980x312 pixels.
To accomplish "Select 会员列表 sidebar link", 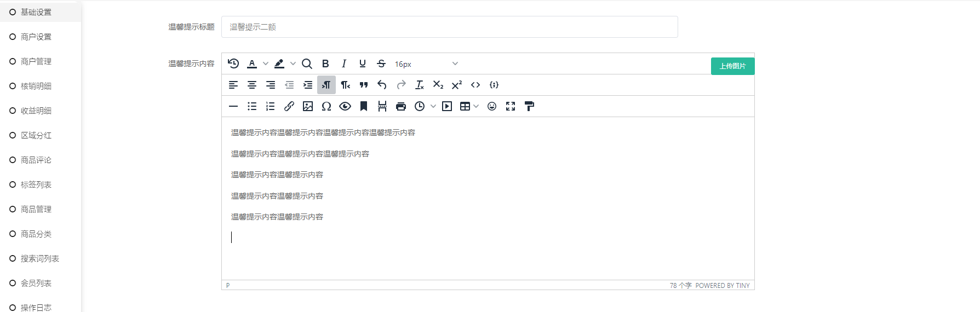I will click(x=36, y=283).
